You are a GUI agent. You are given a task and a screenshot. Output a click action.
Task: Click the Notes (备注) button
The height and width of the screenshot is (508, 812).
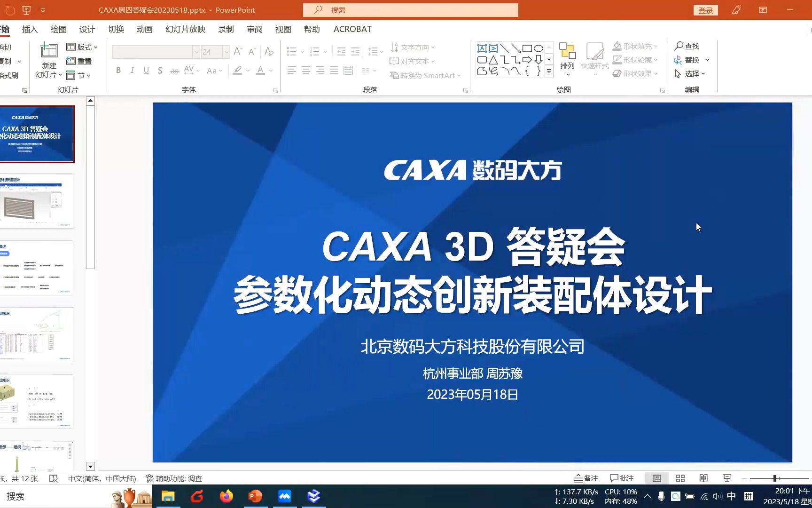586,478
